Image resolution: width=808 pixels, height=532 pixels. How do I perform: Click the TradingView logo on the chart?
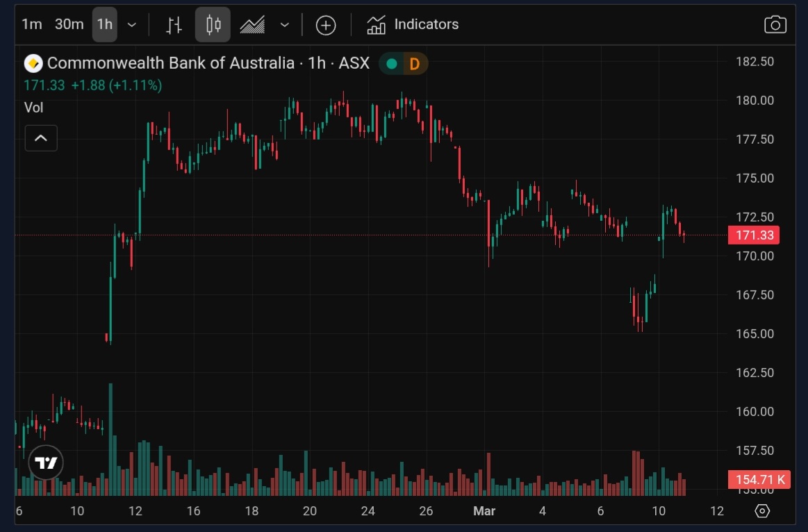coord(46,463)
